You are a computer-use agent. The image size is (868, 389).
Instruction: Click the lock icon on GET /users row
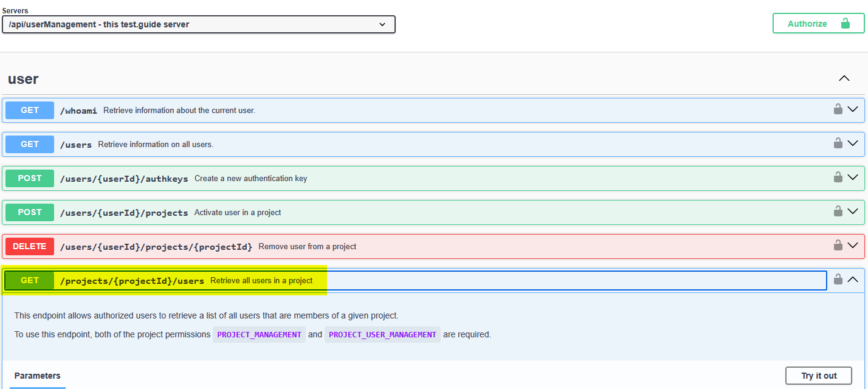(x=838, y=143)
